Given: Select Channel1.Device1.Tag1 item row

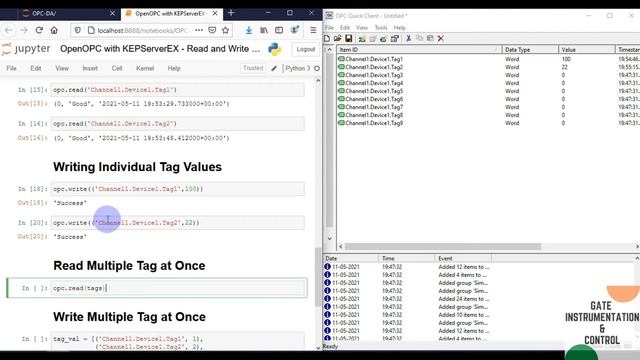Looking at the screenshot, I should (x=374, y=59).
